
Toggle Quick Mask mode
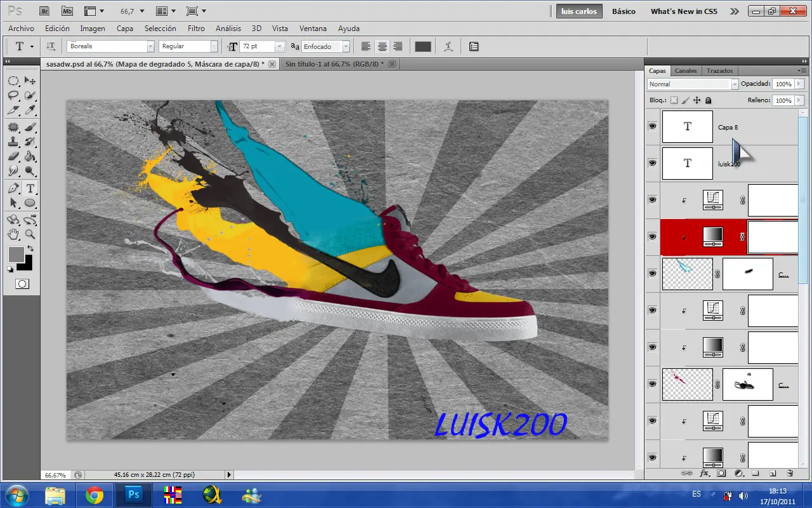tap(22, 284)
